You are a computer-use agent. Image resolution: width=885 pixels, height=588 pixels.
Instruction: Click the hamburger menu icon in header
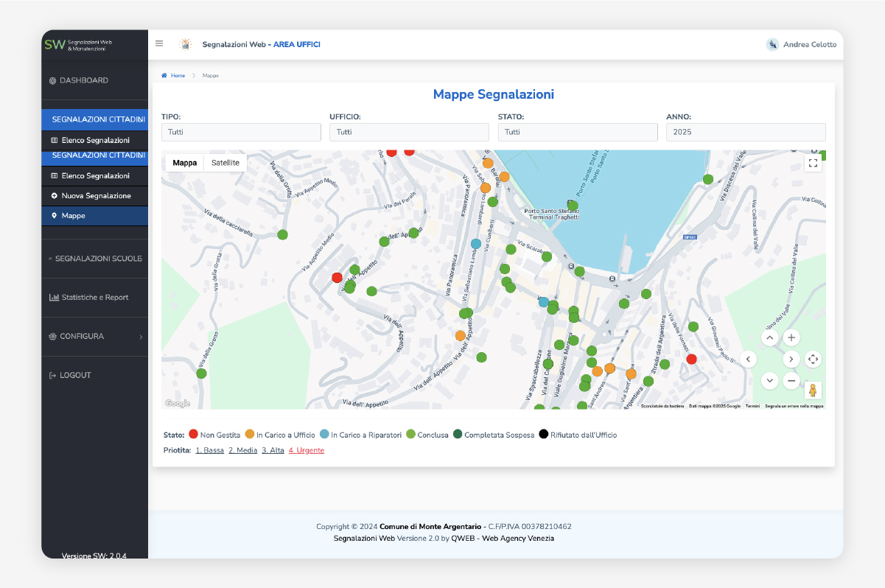159,43
